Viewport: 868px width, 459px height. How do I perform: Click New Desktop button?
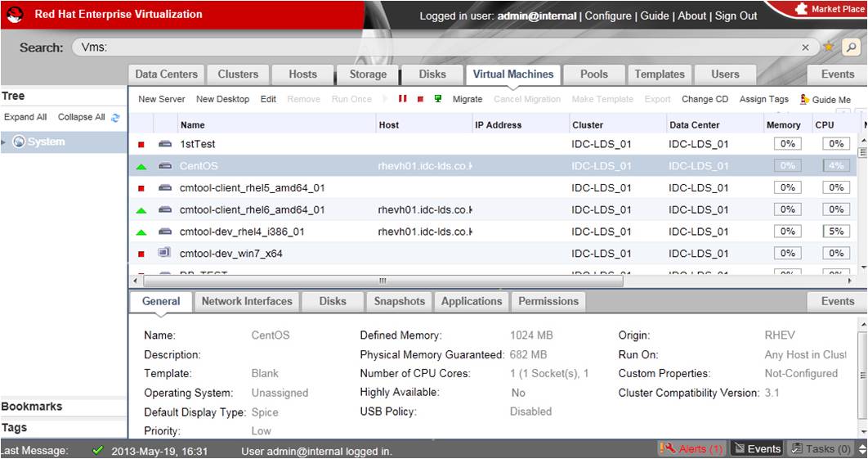222,99
